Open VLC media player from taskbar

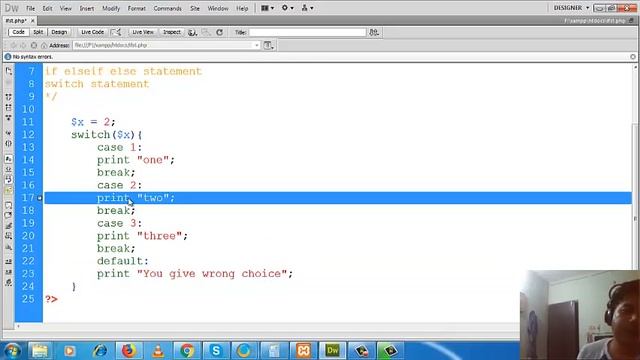pos(158,351)
